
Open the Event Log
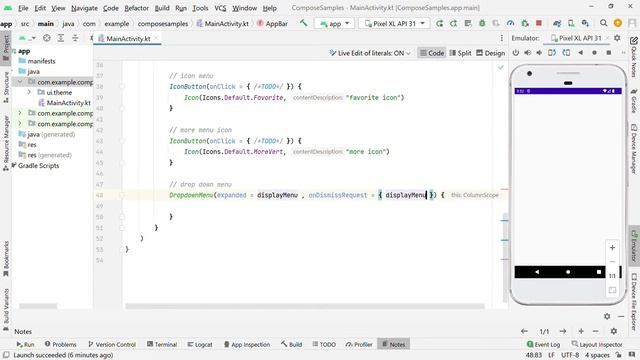pyautogui.click(x=543, y=344)
